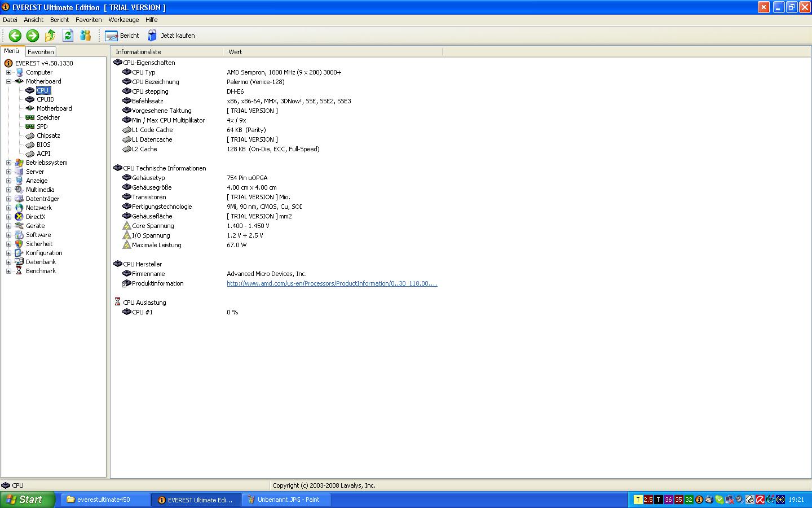Click the Benchmark hourglass icon in the tree
812x508 pixels.
[x=19, y=271]
